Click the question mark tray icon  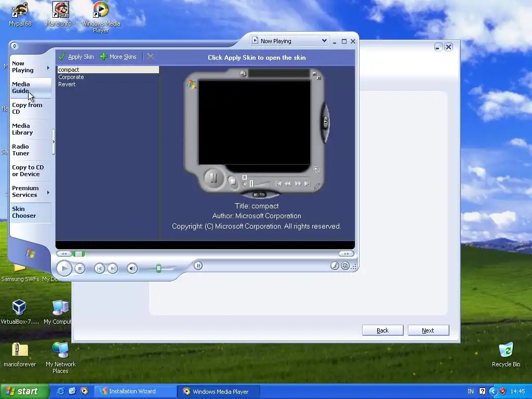pyautogui.click(x=482, y=391)
